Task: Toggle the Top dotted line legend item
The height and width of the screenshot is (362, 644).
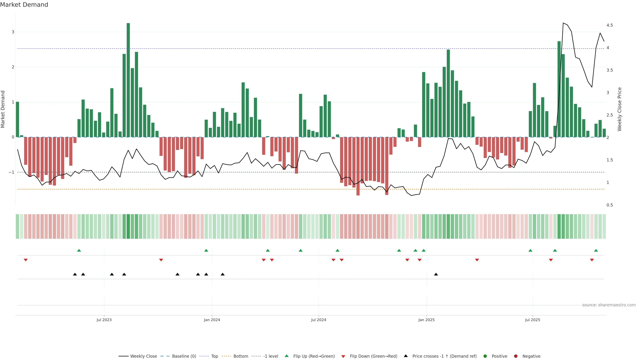Action: pyautogui.click(x=214, y=356)
